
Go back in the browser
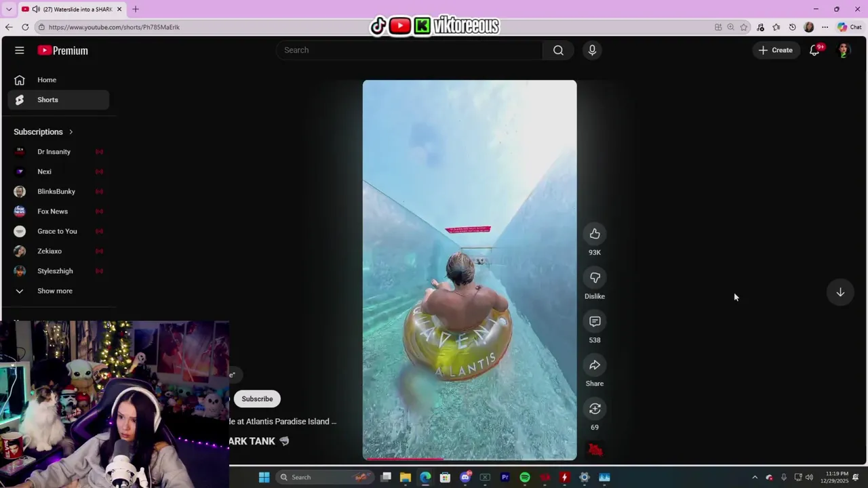pyautogui.click(x=8, y=27)
